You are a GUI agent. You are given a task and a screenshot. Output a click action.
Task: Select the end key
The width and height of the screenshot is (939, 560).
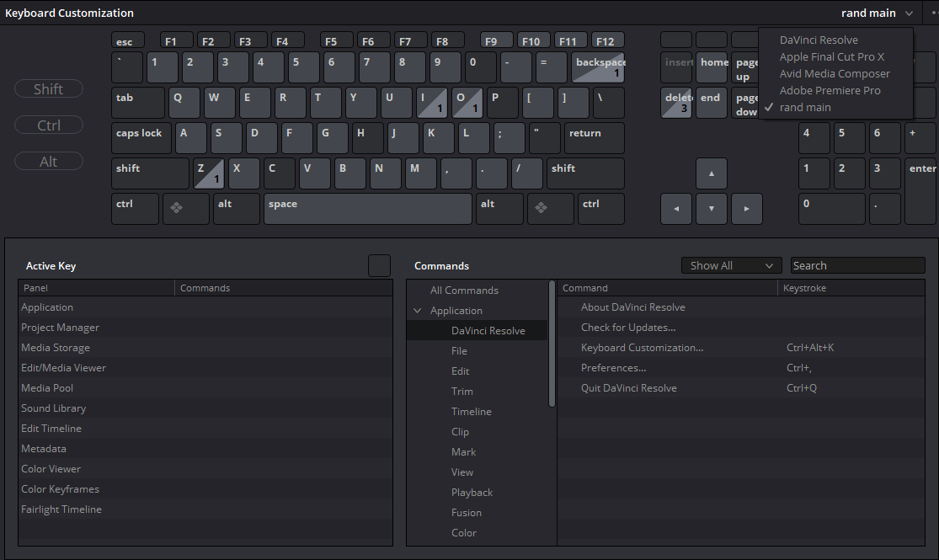[x=712, y=103]
